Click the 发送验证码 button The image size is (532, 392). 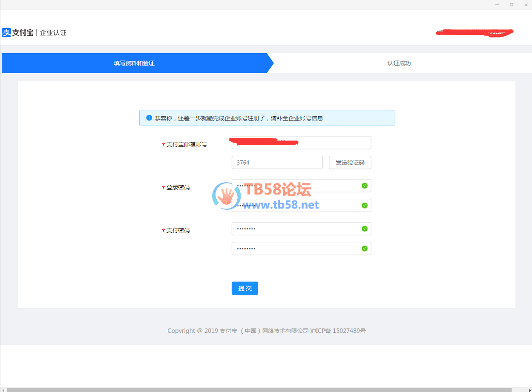(350, 163)
